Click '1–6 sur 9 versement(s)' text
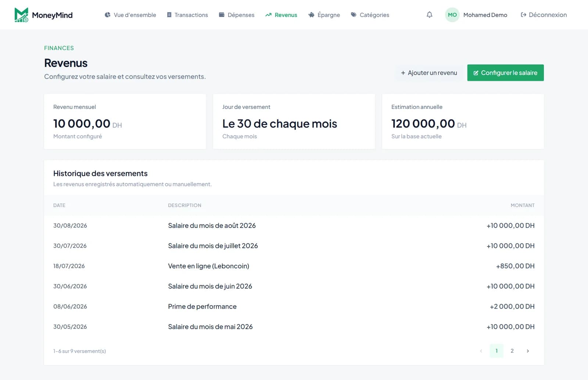 click(79, 351)
